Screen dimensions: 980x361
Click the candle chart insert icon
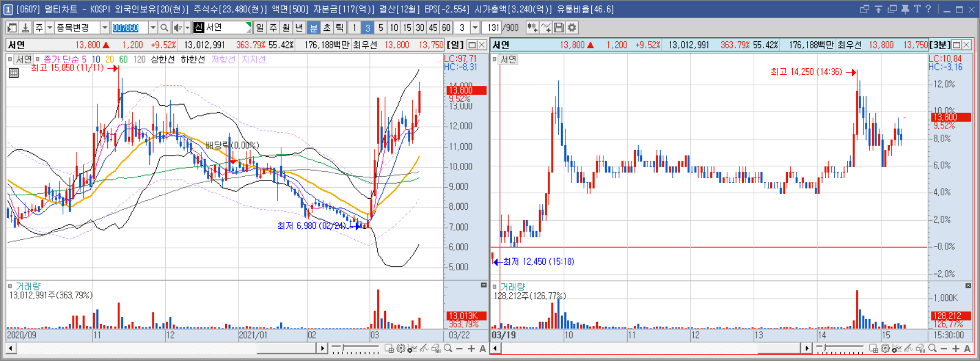(x=532, y=28)
